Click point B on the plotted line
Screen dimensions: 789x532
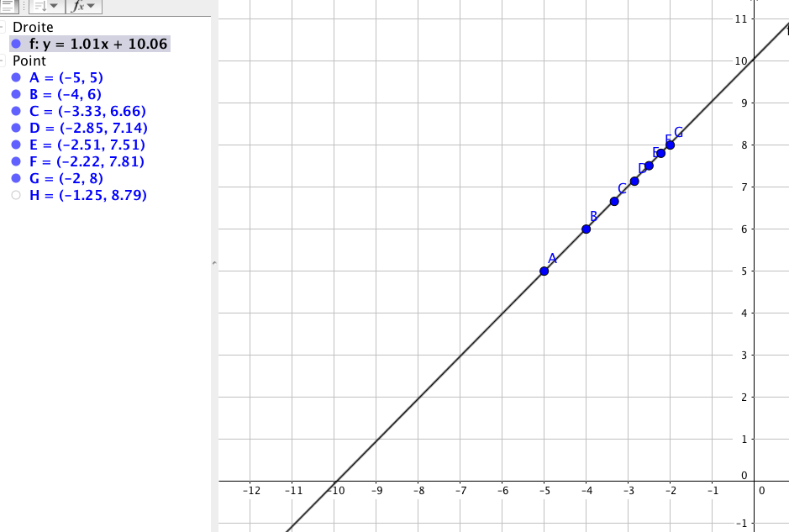(586, 229)
